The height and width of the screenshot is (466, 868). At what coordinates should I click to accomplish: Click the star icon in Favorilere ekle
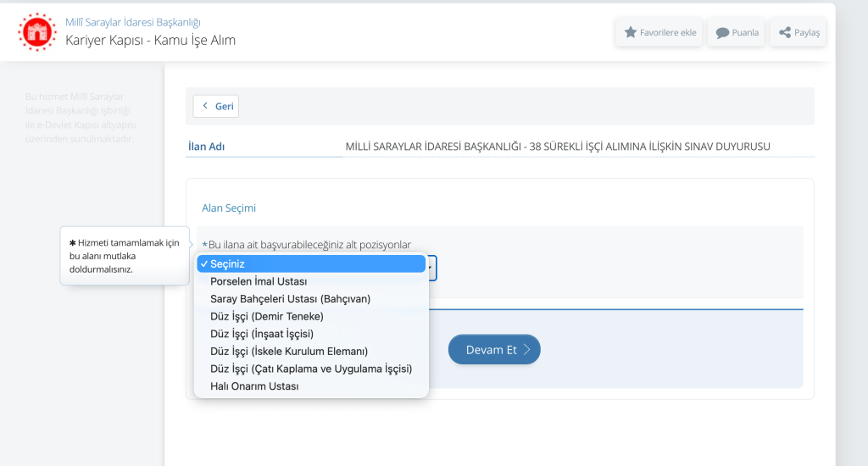[630, 32]
